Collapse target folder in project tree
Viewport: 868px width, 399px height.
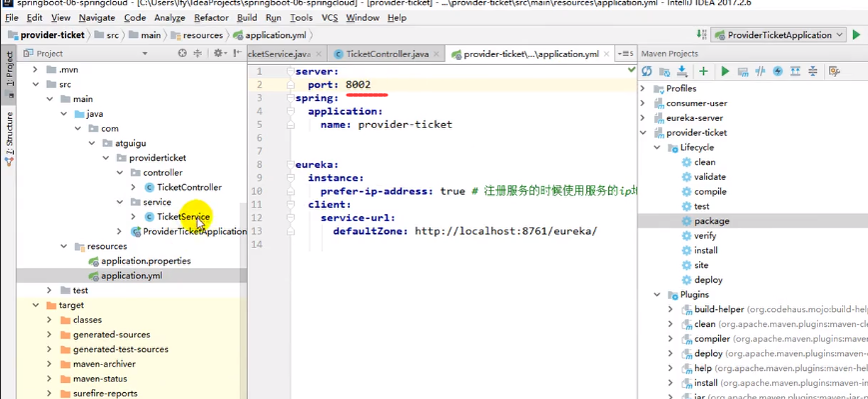click(x=35, y=305)
